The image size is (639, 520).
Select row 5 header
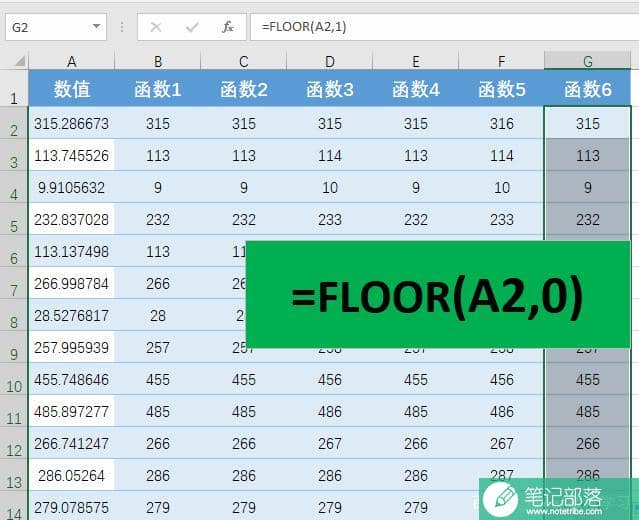(x=14, y=219)
